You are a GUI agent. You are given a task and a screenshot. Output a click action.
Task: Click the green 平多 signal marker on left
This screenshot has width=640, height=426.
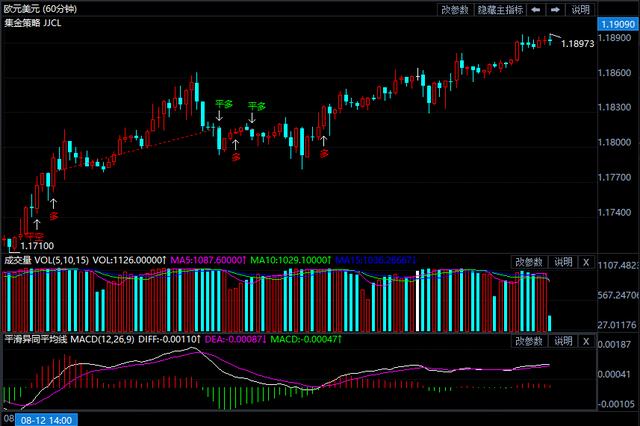tap(223, 104)
